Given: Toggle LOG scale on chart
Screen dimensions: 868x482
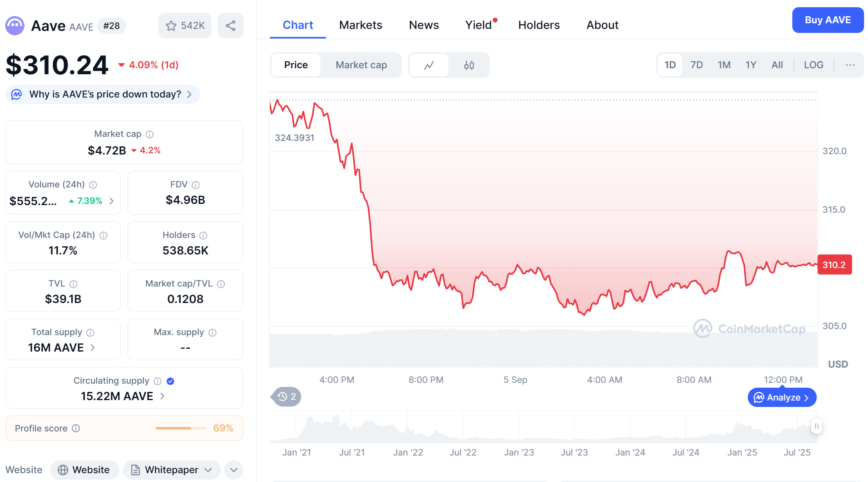Looking at the screenshot, I should [x=813, y=65].
